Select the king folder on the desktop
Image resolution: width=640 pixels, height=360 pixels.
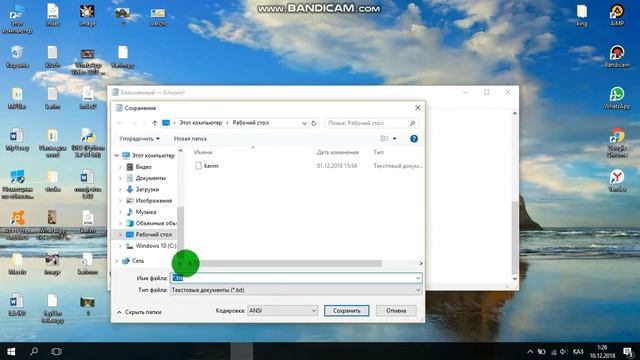click(x=582, y=15)
